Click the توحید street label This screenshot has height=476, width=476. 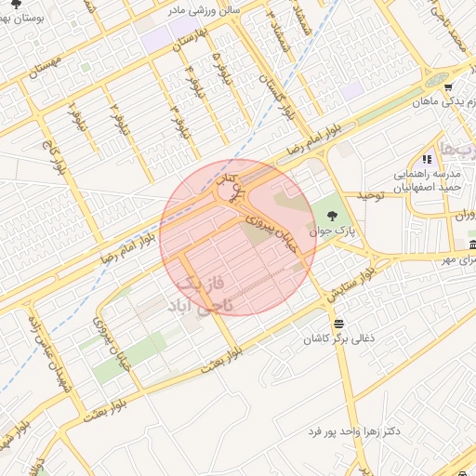(371, 195)
